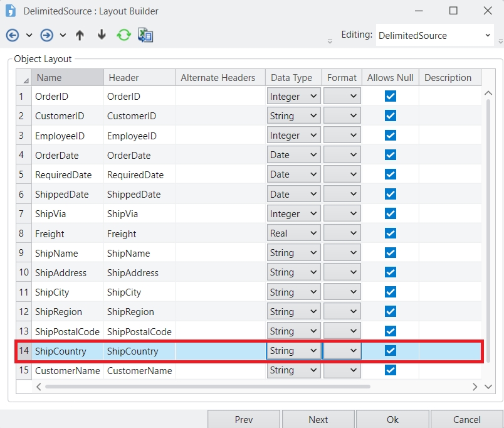This screenshot has width=504, height=428.
Task: Click the back navigation arrow icon
Action: (x=13, y=35)
